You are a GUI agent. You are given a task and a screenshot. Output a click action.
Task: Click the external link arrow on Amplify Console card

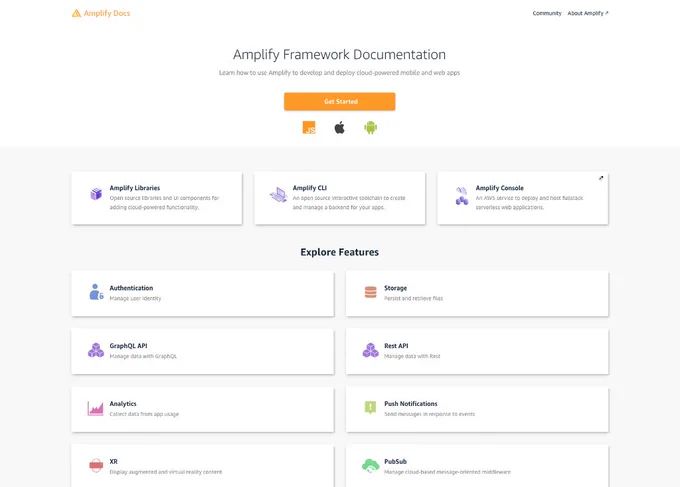click(601, 178)
